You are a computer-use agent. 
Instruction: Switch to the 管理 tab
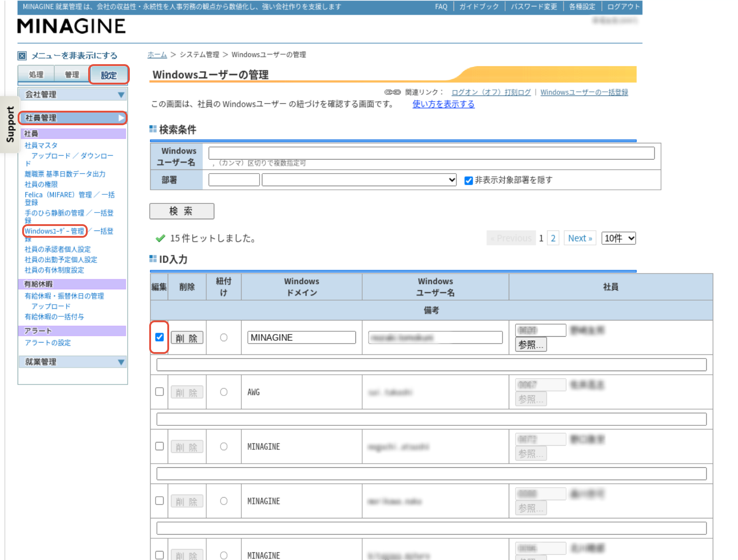pyautogui.click(x=72, y=75)
